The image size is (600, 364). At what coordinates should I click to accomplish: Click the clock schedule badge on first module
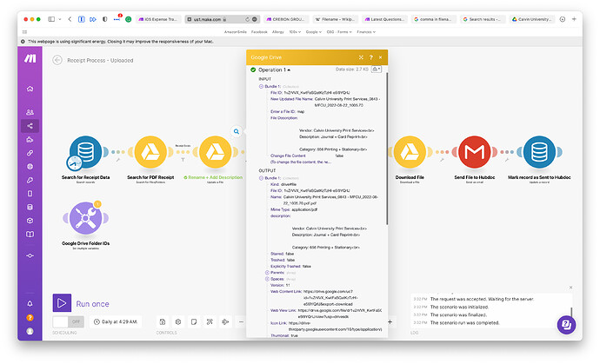pyautogui.click(x=74, y=162)
